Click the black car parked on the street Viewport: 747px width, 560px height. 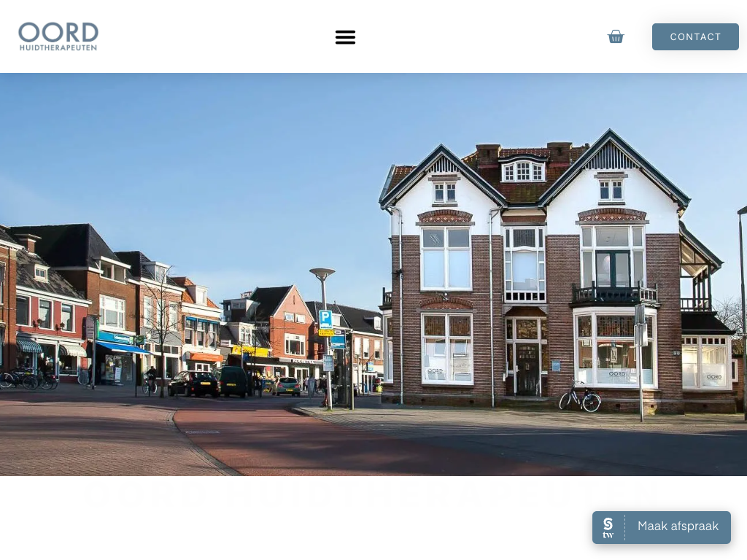click(x=193, y=384)
